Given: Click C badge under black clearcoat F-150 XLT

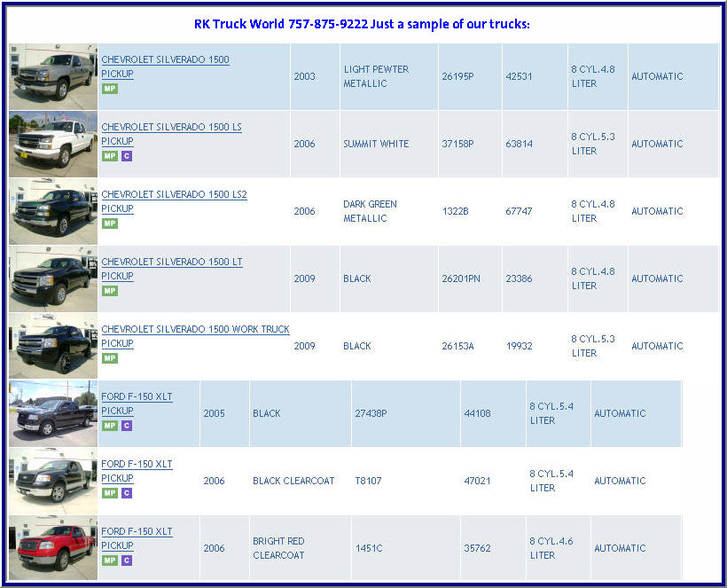Looking at the screenshot, I should (x=127, y=492).
